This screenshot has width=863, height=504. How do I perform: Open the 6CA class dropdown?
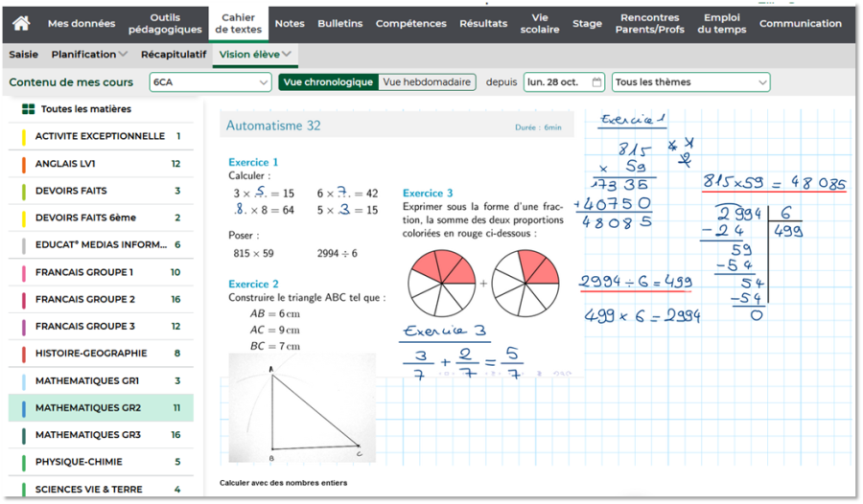(210, 82)
